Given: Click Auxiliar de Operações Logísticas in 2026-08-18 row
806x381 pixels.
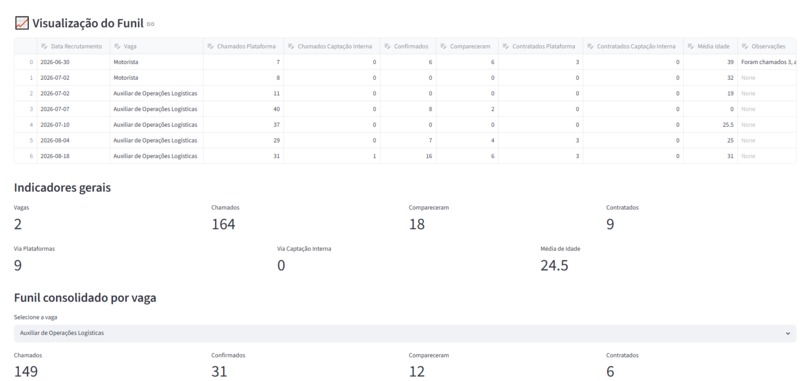Looking at the screenshot, I should click(x=156, y=156).
